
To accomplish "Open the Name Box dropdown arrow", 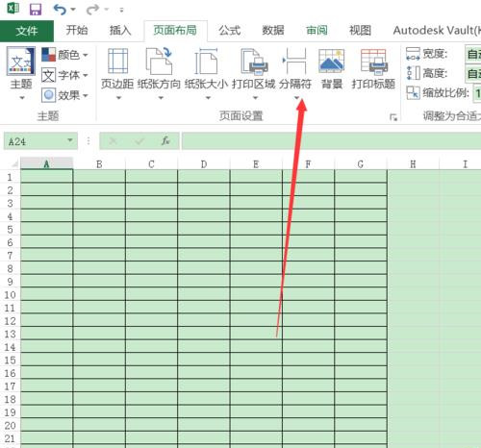I will tap(70, 140).
